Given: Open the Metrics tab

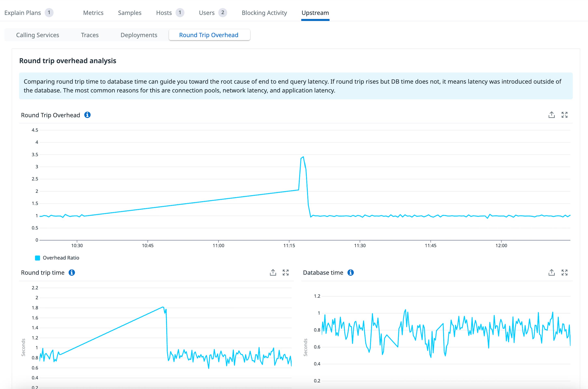Looking at the screenshot, I should point(93,13).
